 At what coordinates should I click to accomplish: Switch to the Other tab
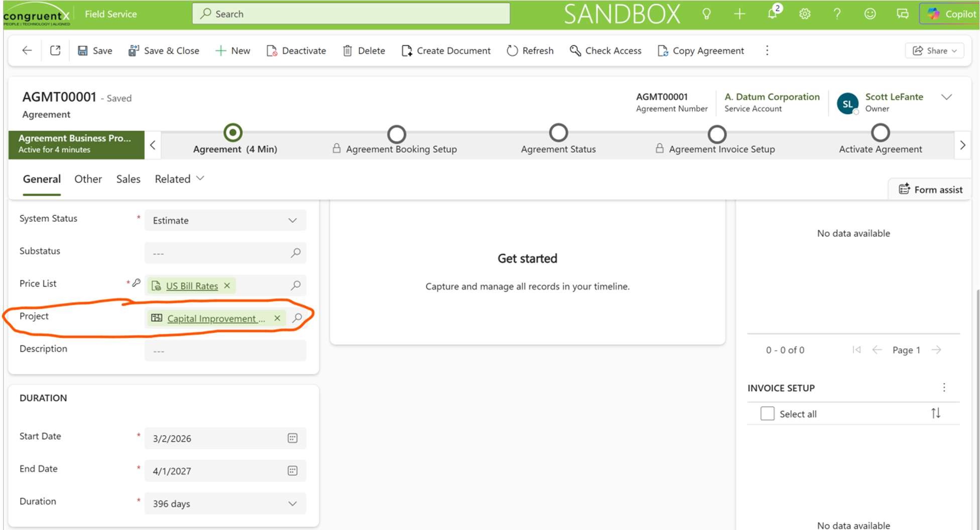pos(88,179)
